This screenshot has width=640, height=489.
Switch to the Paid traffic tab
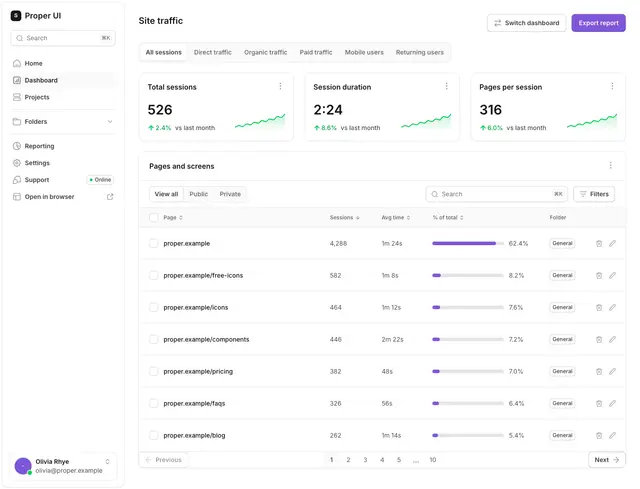click(316, 52)
